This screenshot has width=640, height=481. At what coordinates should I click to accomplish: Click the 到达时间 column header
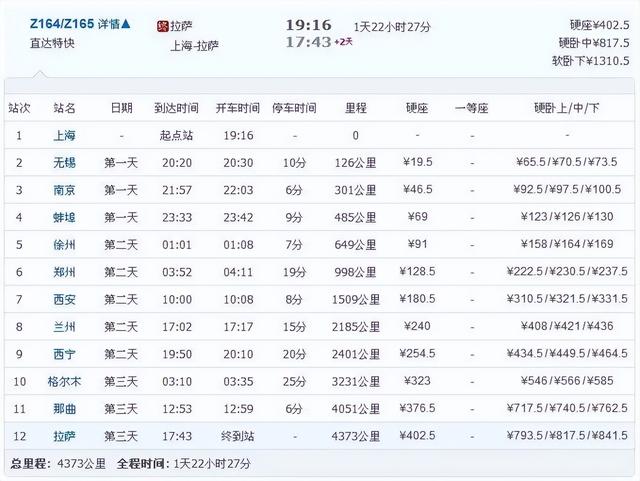point(176,107)
